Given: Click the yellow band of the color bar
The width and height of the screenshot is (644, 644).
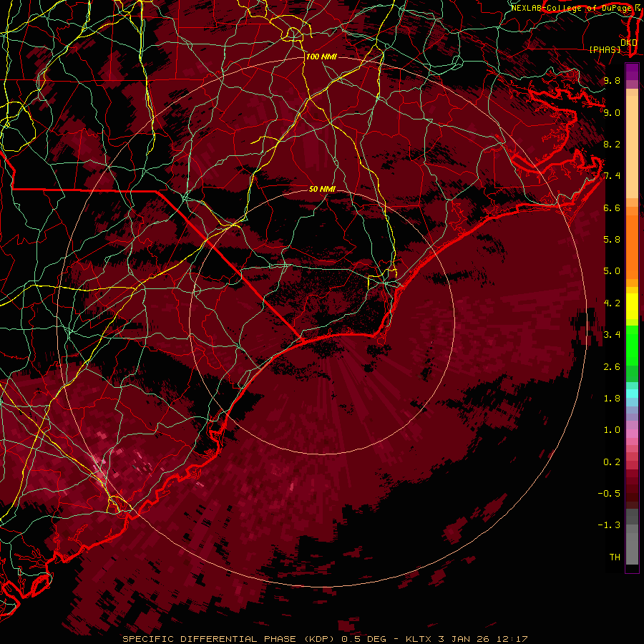Looking at the screenshot, I should (x=632, y=306).
